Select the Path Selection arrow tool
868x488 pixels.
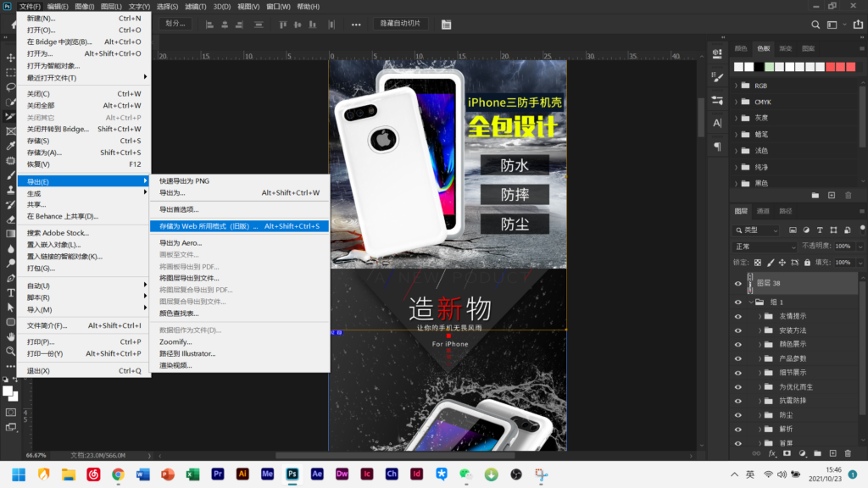(10, 307)
